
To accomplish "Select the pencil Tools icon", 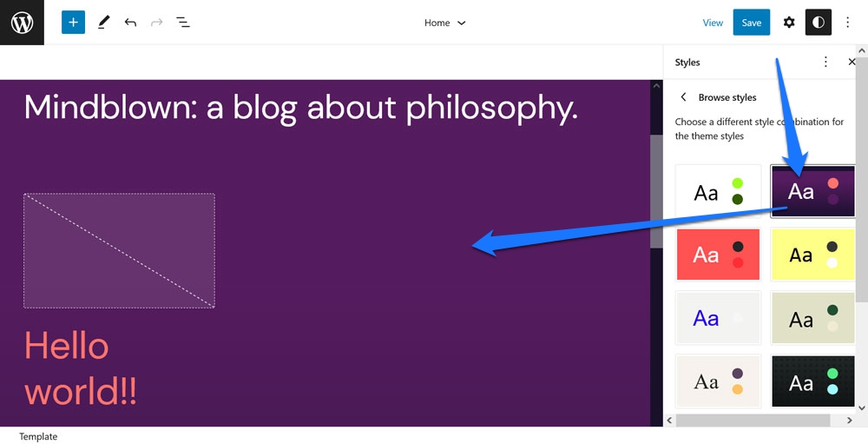I will (103, 23).
